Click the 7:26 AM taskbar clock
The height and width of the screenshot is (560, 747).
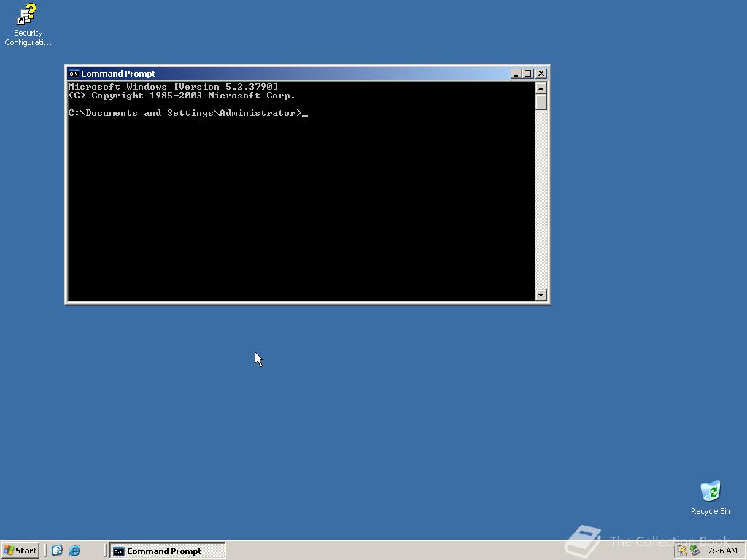722,551
